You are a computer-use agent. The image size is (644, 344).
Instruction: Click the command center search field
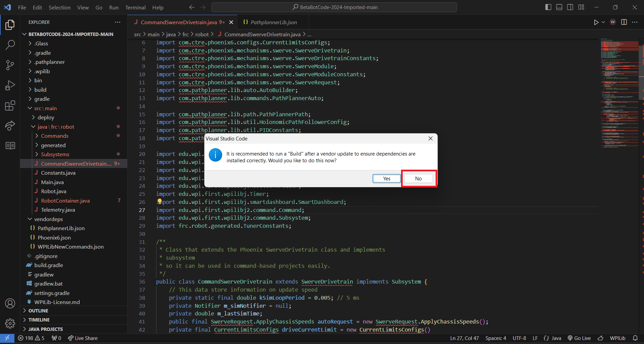[x=334, y=7]
